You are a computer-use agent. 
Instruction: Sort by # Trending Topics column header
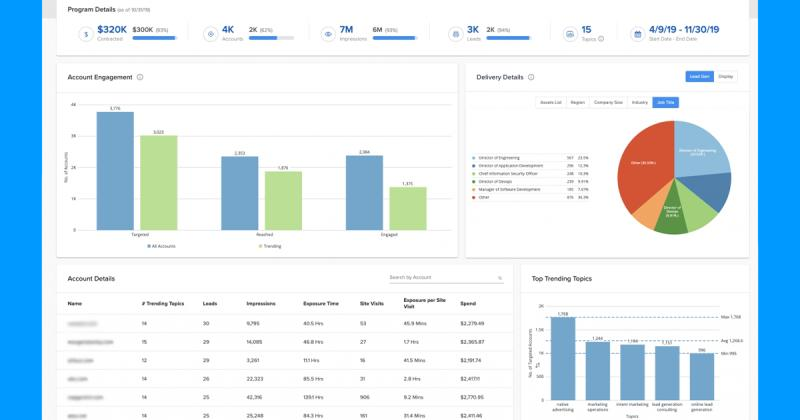click(x=163, y=304)
